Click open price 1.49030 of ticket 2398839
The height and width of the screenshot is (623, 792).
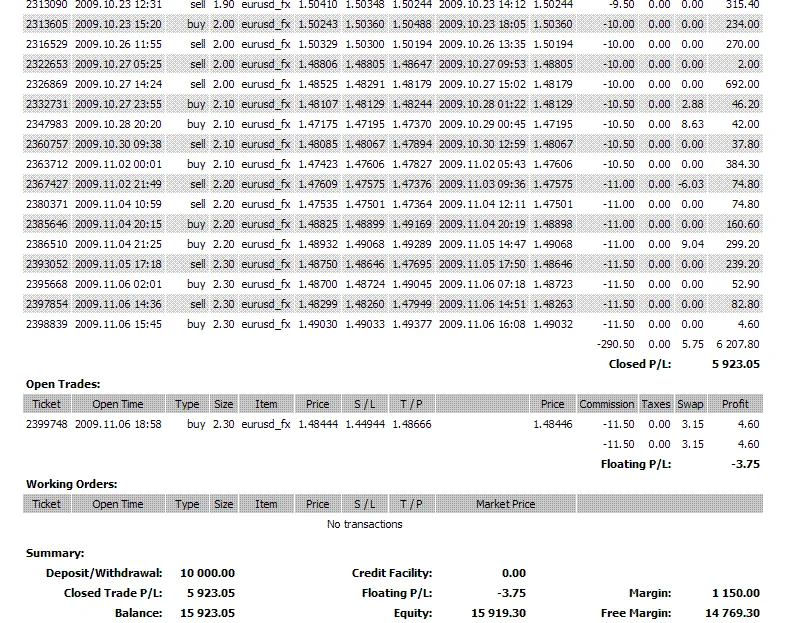coord(318,324)
